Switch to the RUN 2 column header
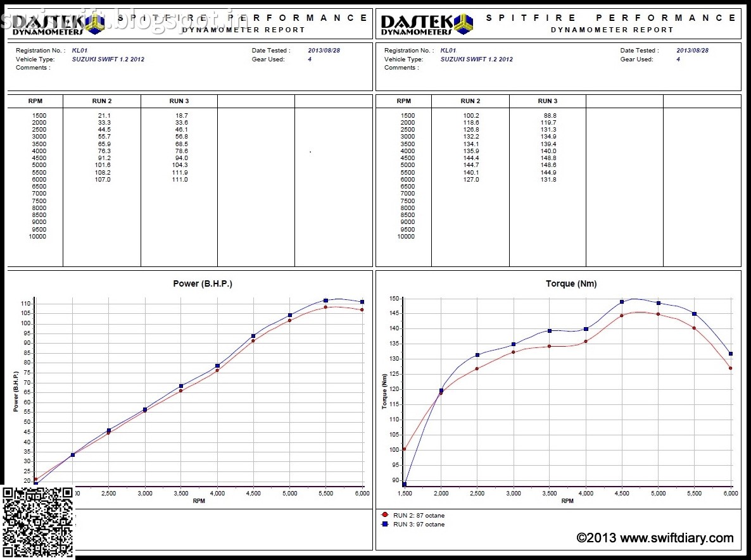This screenshot has height=560, width=751. 102,101
